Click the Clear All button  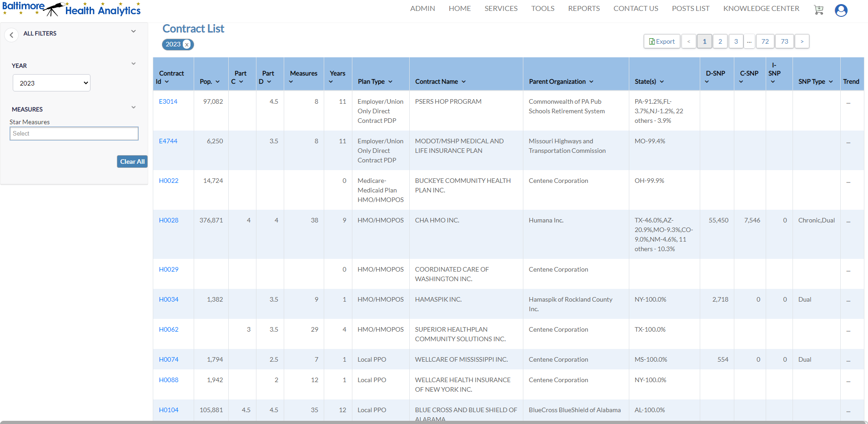click(x=132, y=162)
